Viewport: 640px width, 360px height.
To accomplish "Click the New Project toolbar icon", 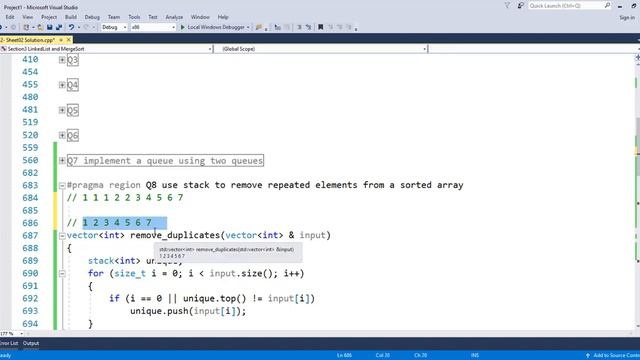I will tap(26, 27).
